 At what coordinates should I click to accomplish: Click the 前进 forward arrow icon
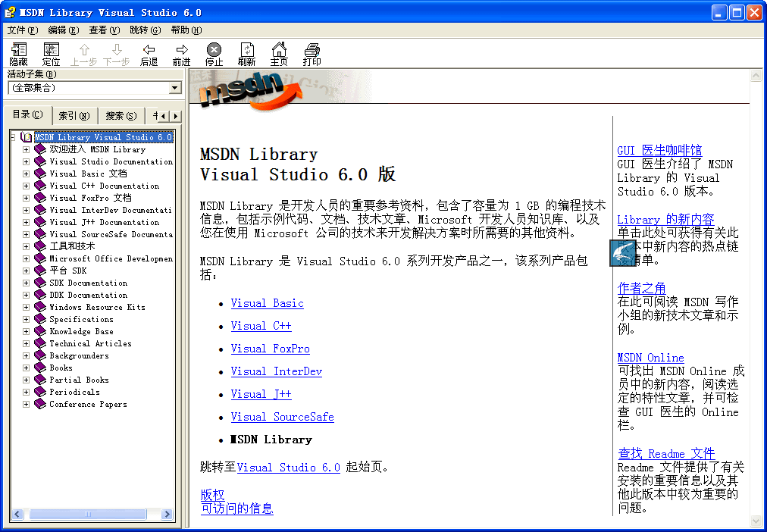181,53
